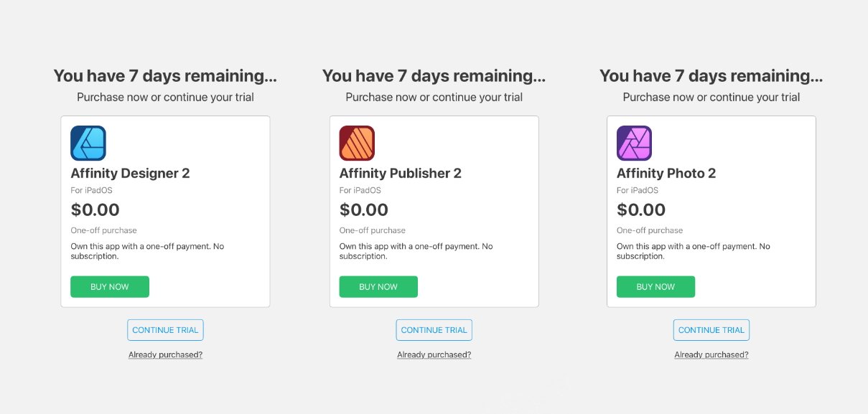Click the Purchase now subtitle above Designer 2

click(165, 97)
